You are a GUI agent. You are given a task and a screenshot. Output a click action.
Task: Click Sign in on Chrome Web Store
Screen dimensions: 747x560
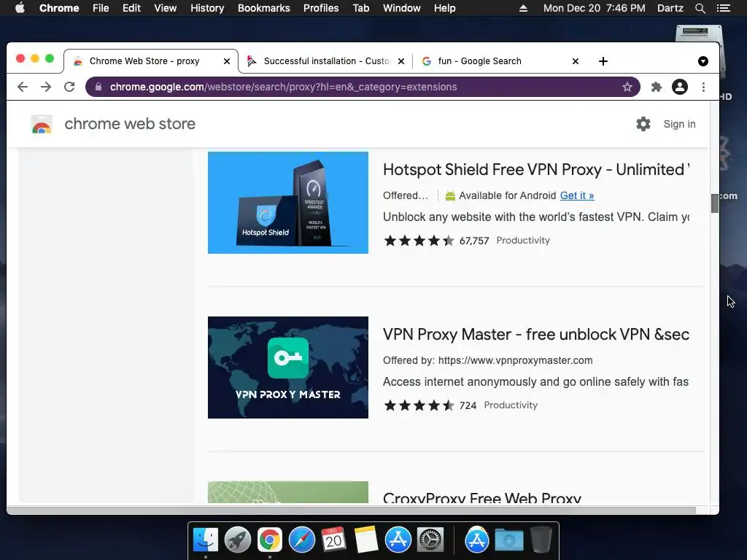(679, 124)
